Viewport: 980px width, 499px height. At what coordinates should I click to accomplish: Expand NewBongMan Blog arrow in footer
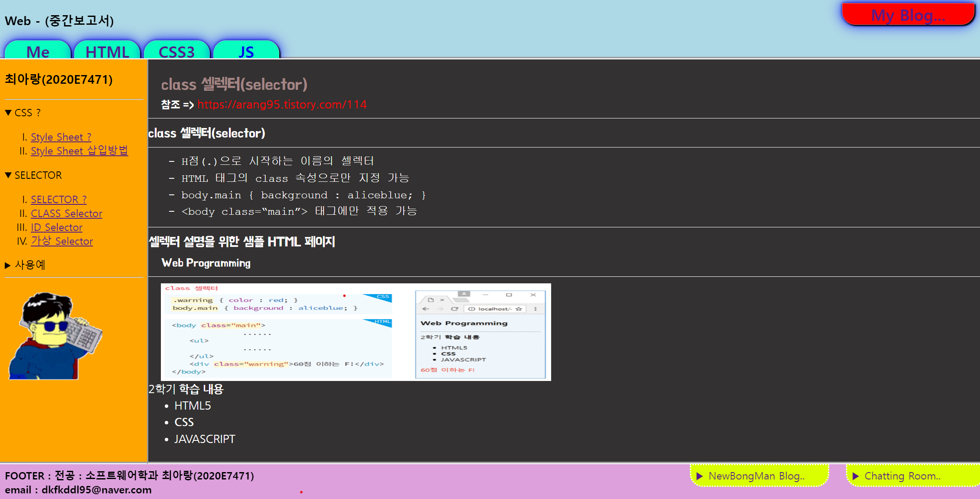(x=699, y=476)
